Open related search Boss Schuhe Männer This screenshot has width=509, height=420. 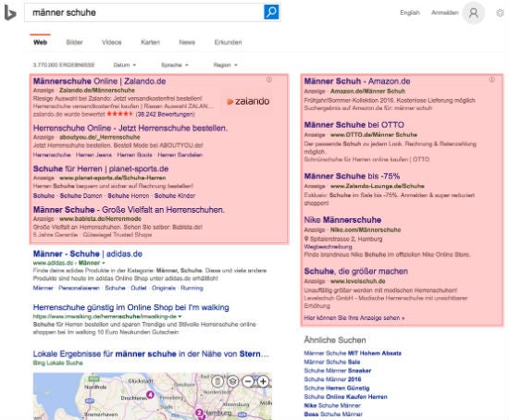pyautogui.click(x=333, y=414)
